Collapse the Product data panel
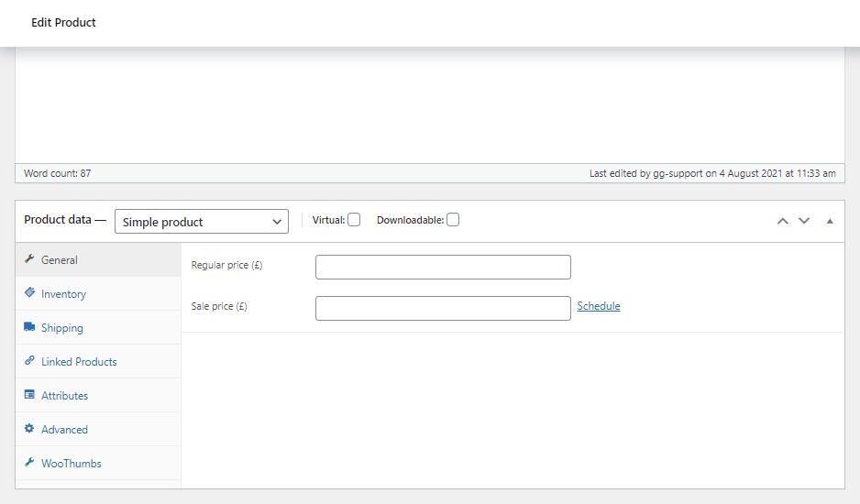The image size is (860, 504). click(x=830, y=221)
